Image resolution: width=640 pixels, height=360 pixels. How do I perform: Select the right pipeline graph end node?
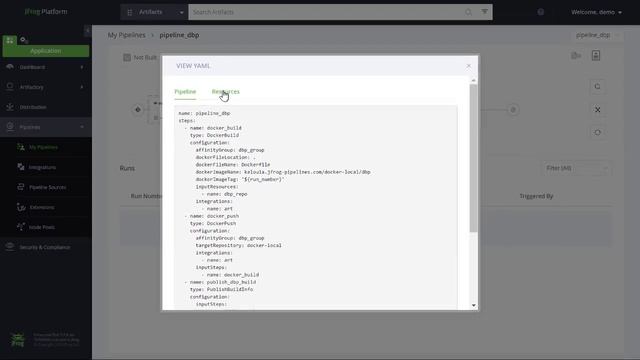[x=513, y=109]
